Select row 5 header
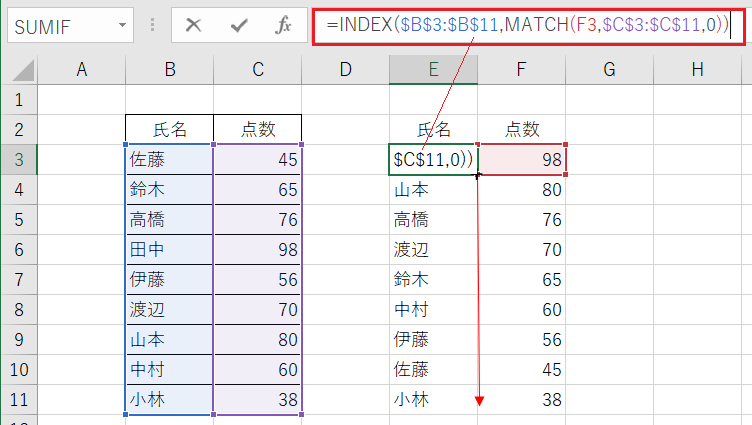Image resolution: width=752 pixels, height=425 pixels. (x=19, y=220)
